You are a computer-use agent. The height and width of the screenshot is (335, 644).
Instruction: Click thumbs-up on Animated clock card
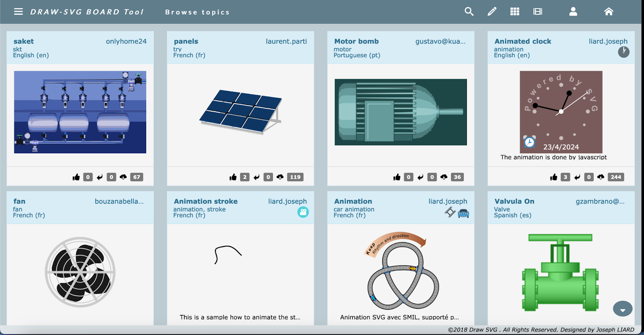coord(554,177)
